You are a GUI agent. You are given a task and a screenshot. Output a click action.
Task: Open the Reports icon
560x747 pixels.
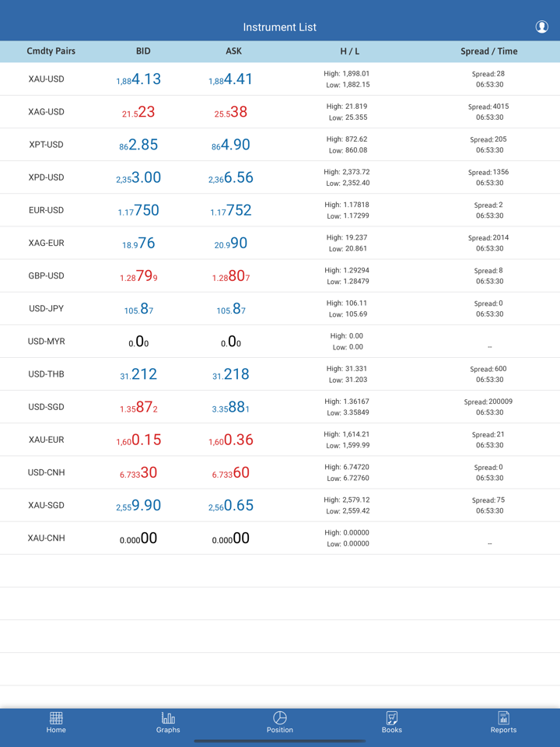[503, 718]
